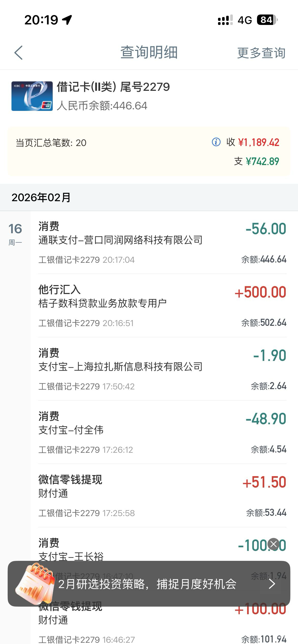The width and height of the screenshot is (298, 644).
Task: Open the +51.50 微信零钱提现 transaction
Action: click(162, 496)
